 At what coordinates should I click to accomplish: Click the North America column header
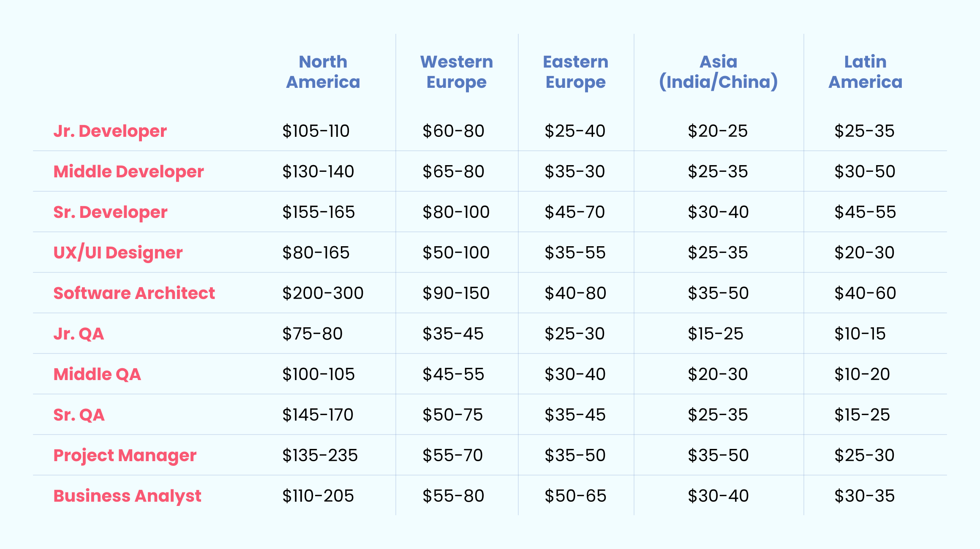pyautogui.click(x=323, y=72)
